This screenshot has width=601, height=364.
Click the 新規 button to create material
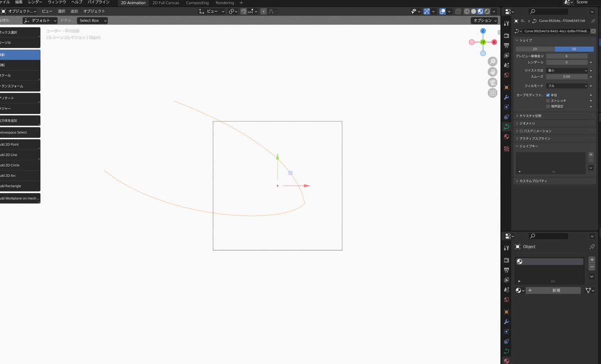[x=556, y=290]
